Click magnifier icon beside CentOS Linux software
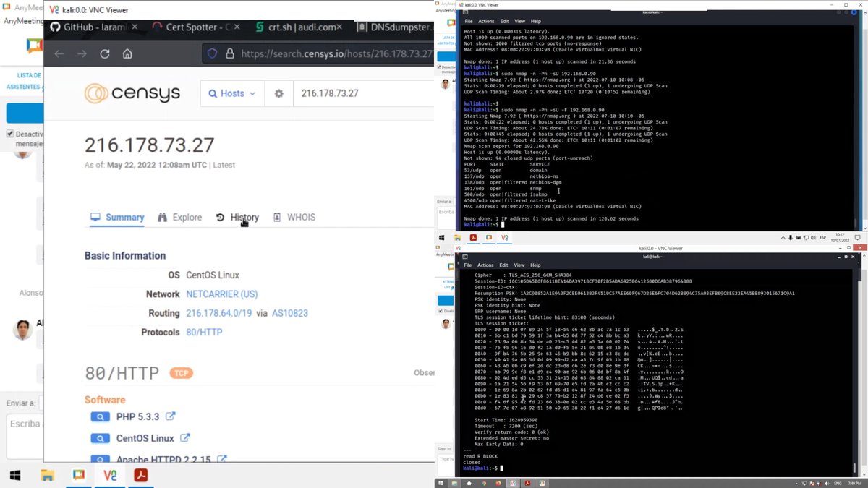This screenshot has width=868, height=488. (x=100, y=438)
